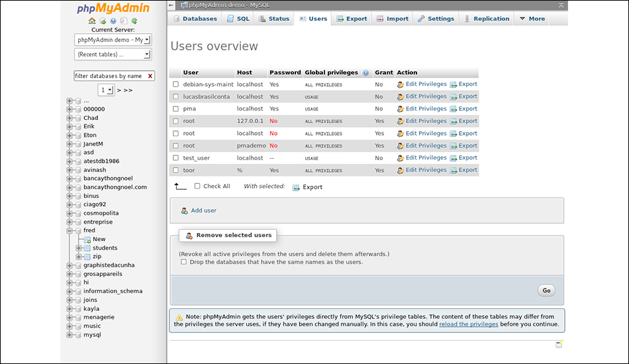Image resolution: width=629 pixels, height=364 pixels.
Task: Click the Add user link
Action: click(x=203, y=210)
